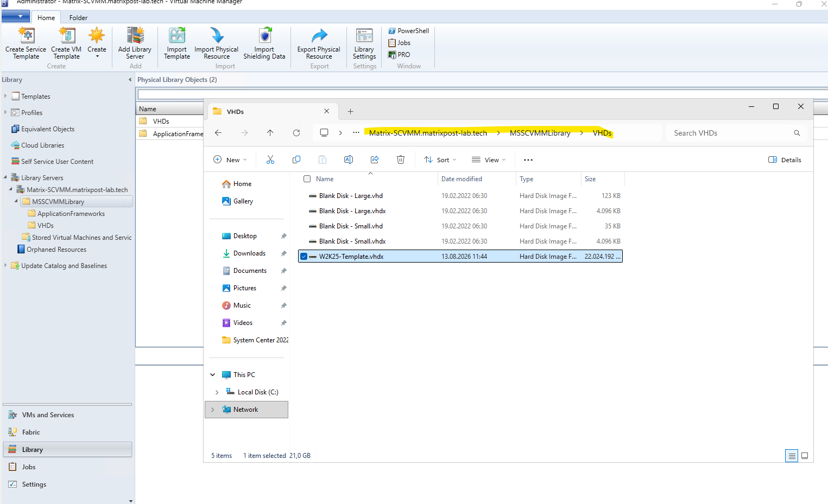Select VHDs folder in Library tree
Image resolution: width=828 pixels, height=504 pixels.
tap(41, 226)
